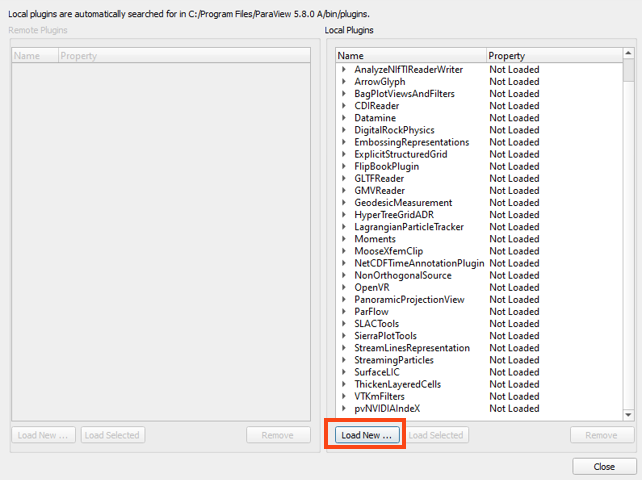The image size is (642, 480).
Task: Click the Local Plugins Name column header
Action: pyautogui.click(x=411, y=56)
